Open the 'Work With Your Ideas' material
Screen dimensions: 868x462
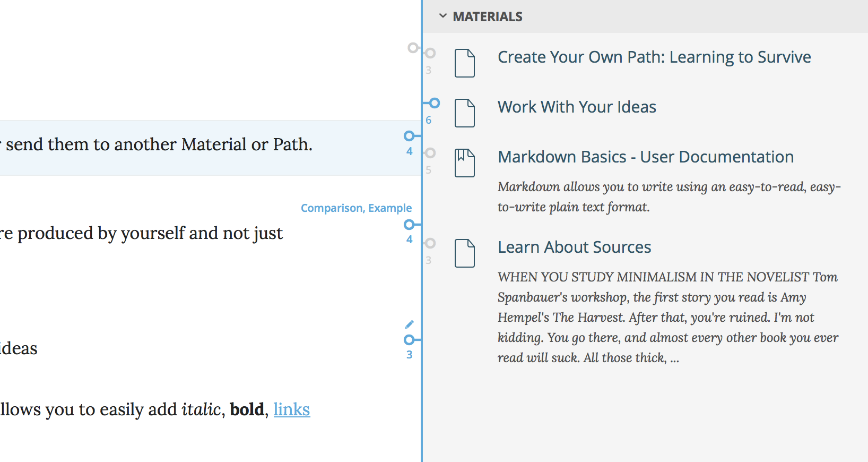[577, 107]
